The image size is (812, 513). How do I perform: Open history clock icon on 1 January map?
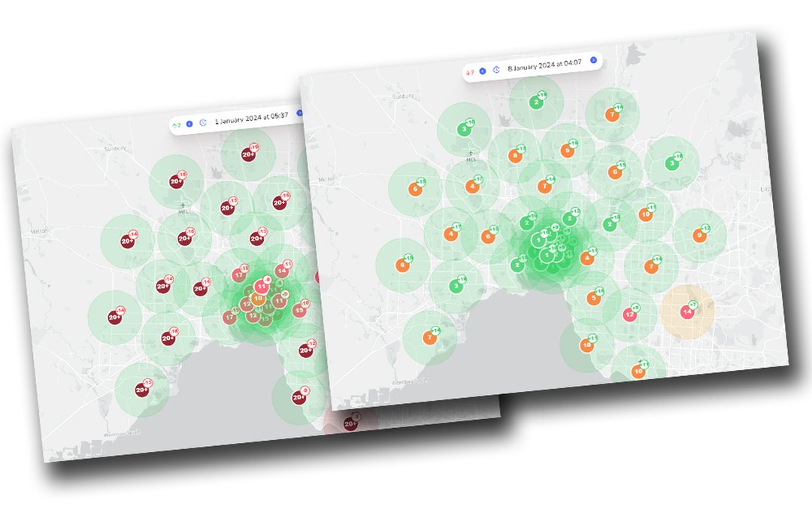[202, 122]
